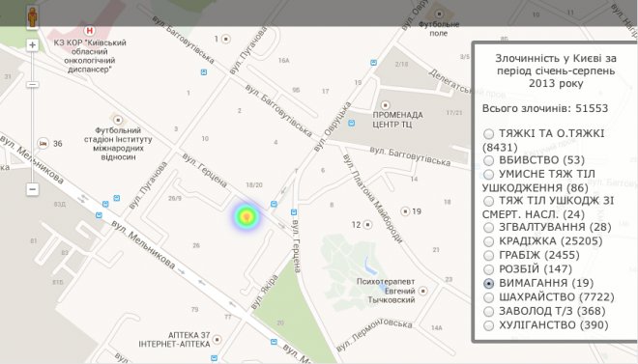Select the ГРАБІЖ (2455) option
Viewport: 638px width, 364px height.
pyautogui.click(x=489, y=256)
